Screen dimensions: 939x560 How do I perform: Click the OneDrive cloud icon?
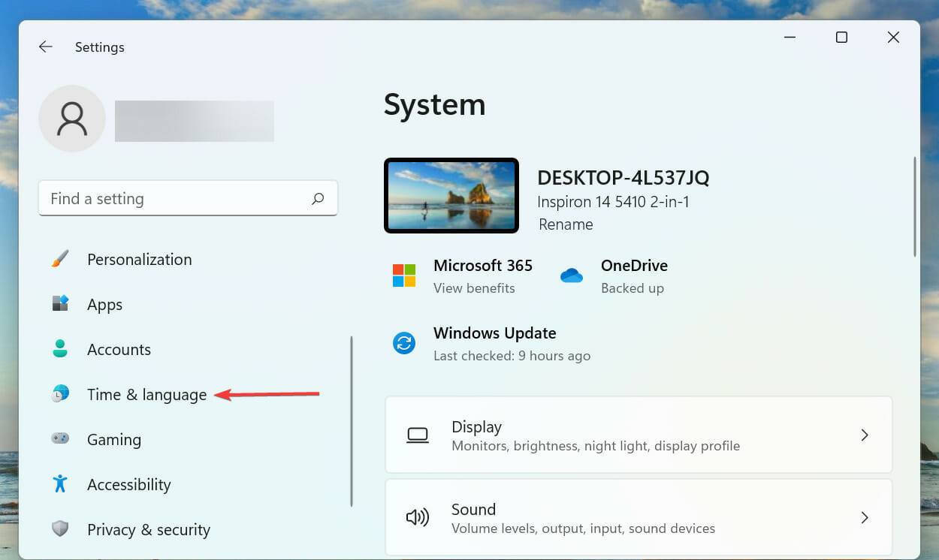(572, 275)
